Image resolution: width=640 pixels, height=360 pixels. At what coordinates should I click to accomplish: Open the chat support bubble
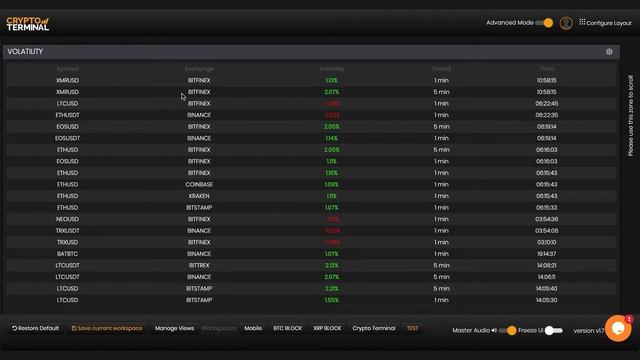[x=618, y=328]
